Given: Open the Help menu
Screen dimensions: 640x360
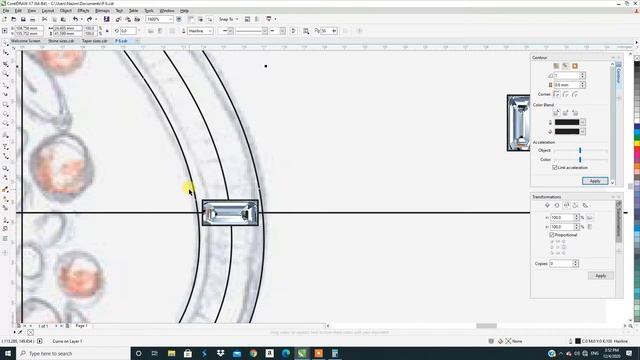Looking at the screenshot, I should click(184, 11).
